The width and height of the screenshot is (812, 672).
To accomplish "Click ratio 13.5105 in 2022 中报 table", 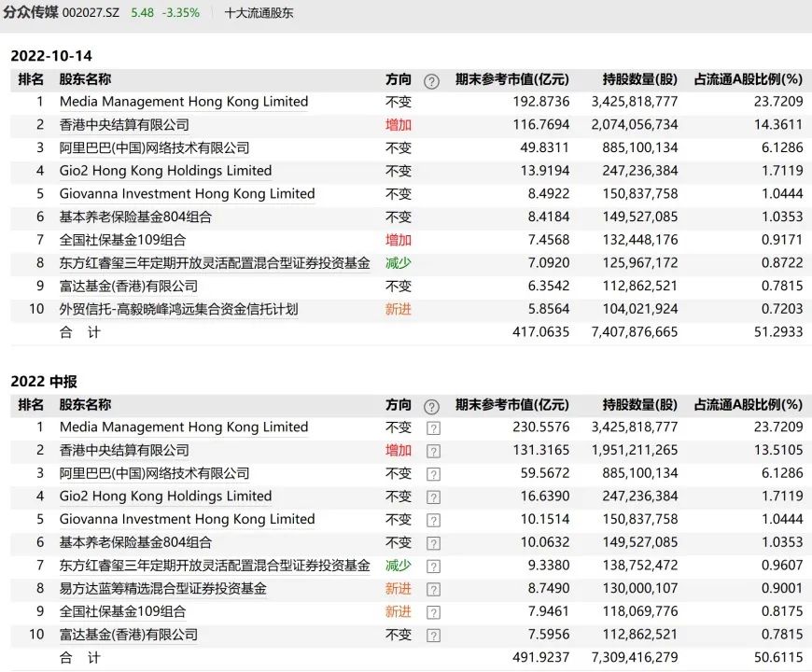I will [778, 450].
